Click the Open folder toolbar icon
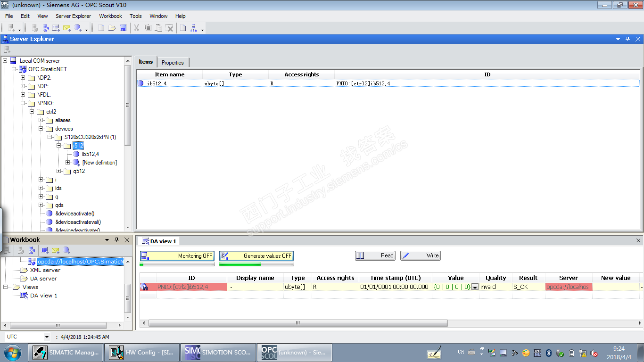This screenshot has width=644, height=362. (112, 28)
